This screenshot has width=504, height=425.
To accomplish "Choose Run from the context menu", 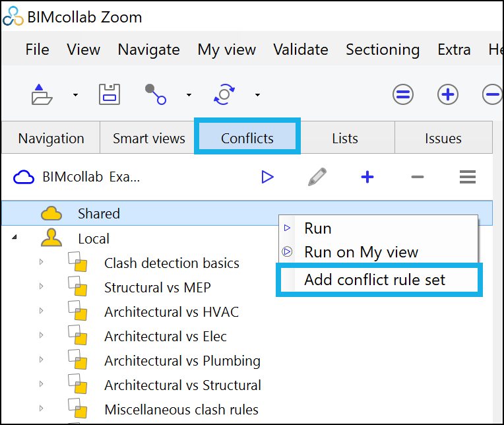I will coord(379,228).
